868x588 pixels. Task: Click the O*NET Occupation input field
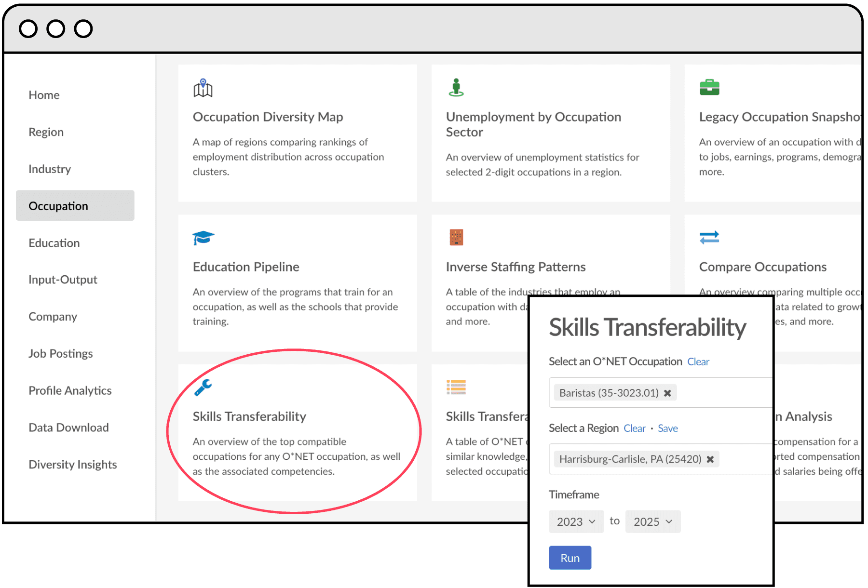point(723,393)
